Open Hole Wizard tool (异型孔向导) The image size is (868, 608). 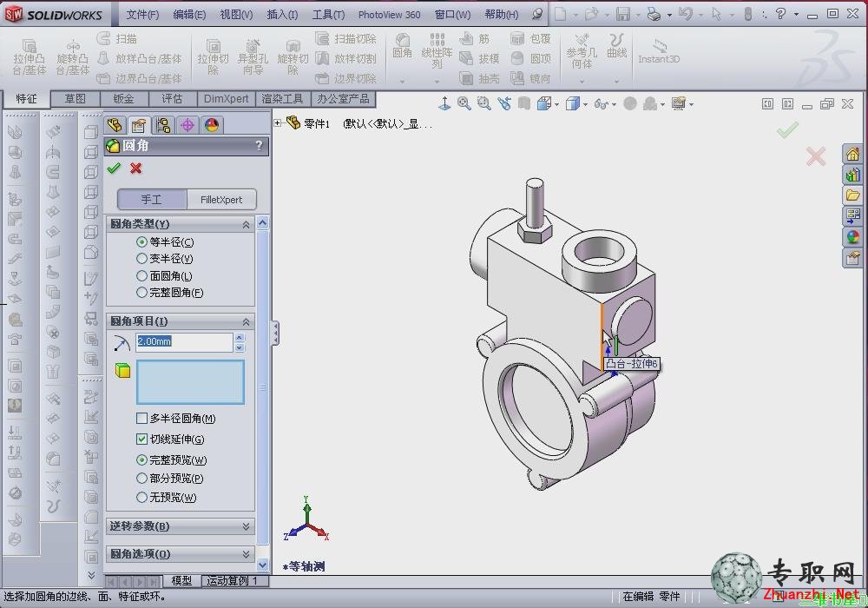click(x=253, y=57)
